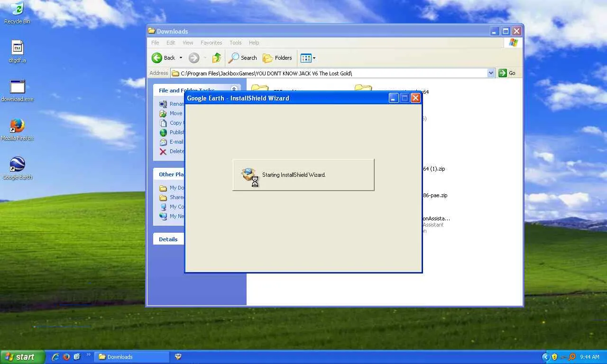
Task: Click the Rename task icon
Action: 163,104
